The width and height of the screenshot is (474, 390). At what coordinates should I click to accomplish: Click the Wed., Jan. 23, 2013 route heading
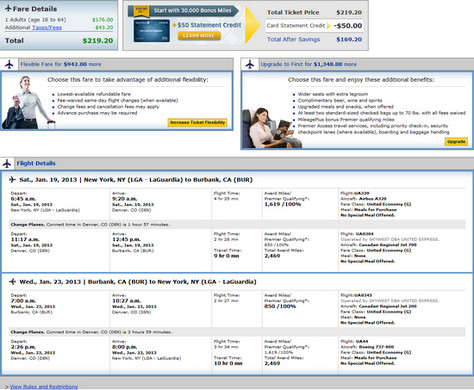click(138, 282)
